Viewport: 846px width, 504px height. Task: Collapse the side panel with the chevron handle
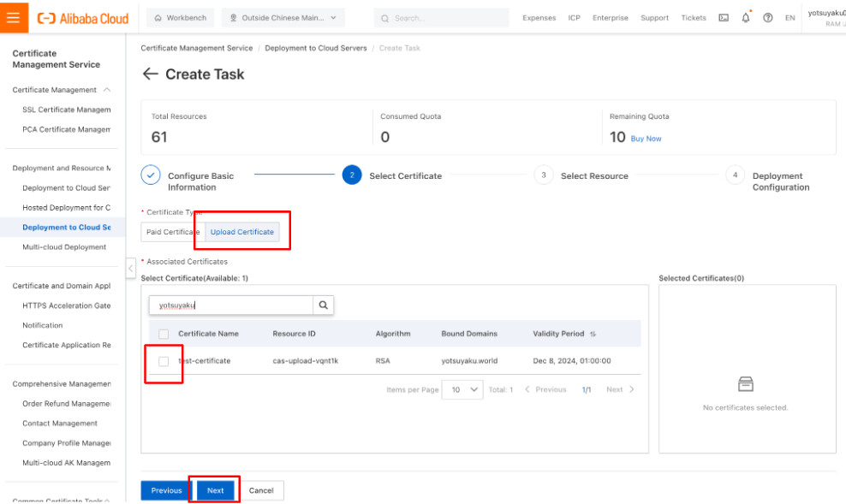(x=130, y=268)
